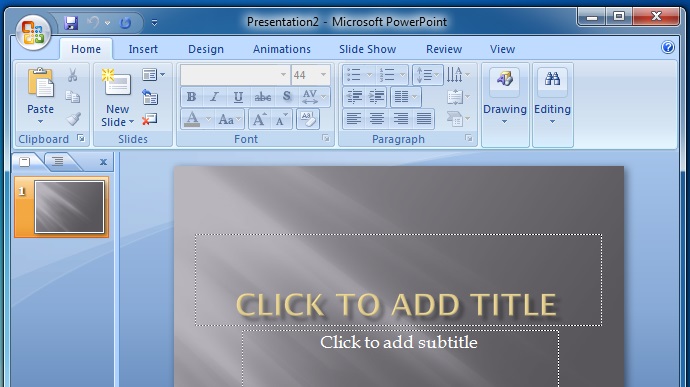
Task: Open the slide Layout gallery
Action: point(153,75)
